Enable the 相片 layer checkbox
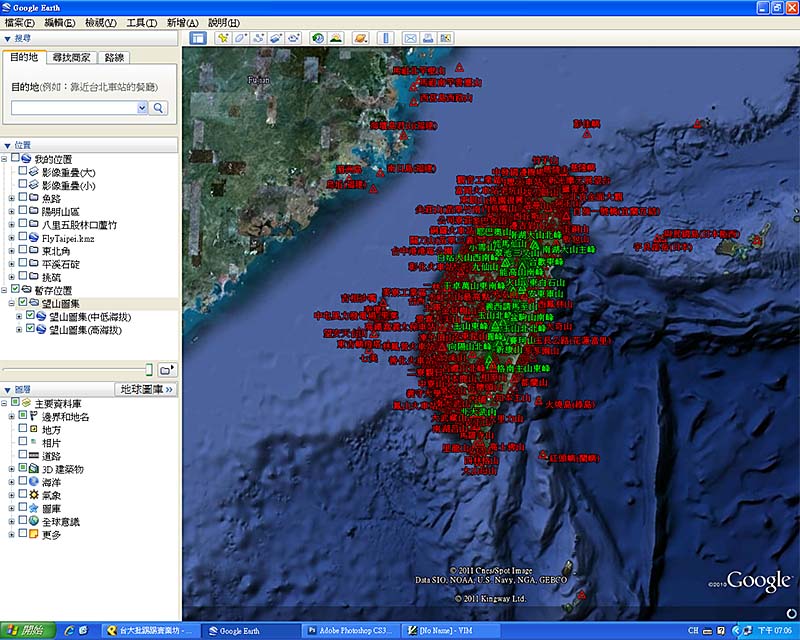The width and height of the screenshot is (800, 640). (22, 441)
